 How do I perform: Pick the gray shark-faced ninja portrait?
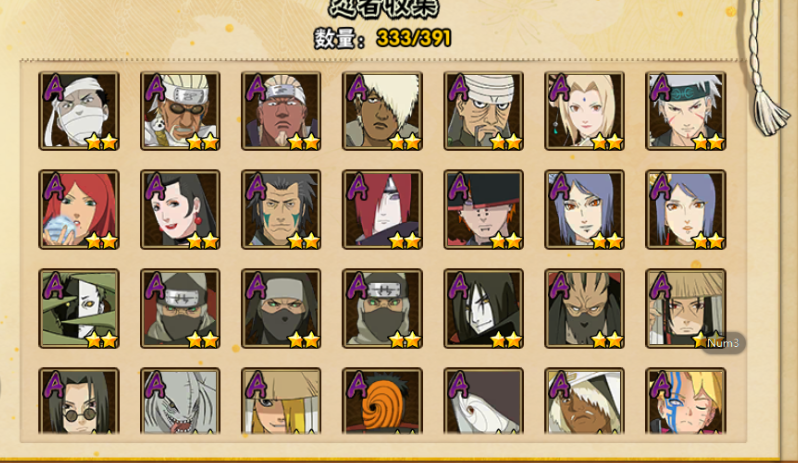point(180,401)
